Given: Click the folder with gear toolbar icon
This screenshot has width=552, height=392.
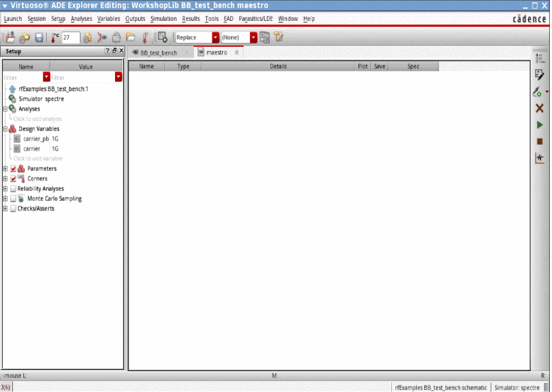Looking at the screenshot, I should point(24,38).
